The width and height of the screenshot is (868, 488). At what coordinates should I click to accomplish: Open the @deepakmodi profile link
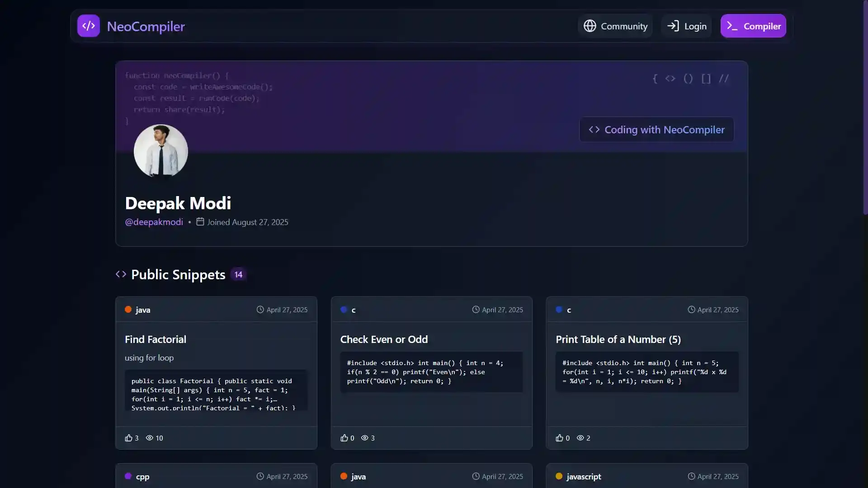click(154, 222)
